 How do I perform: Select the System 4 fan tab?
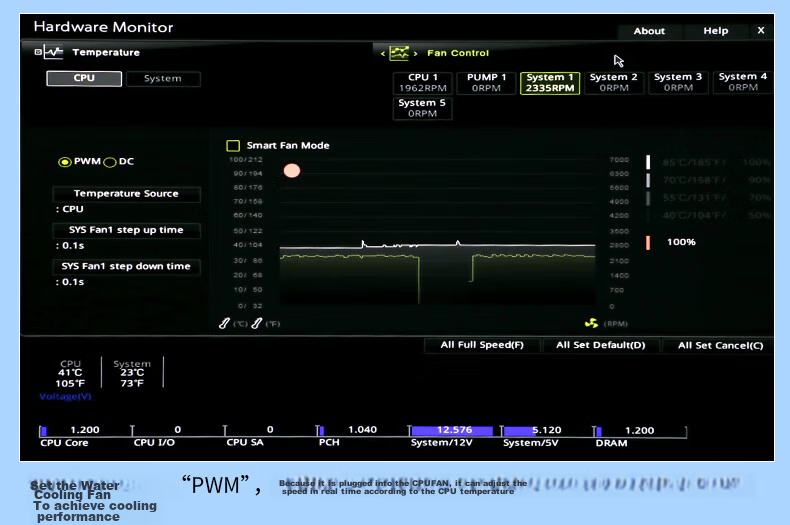743,82
